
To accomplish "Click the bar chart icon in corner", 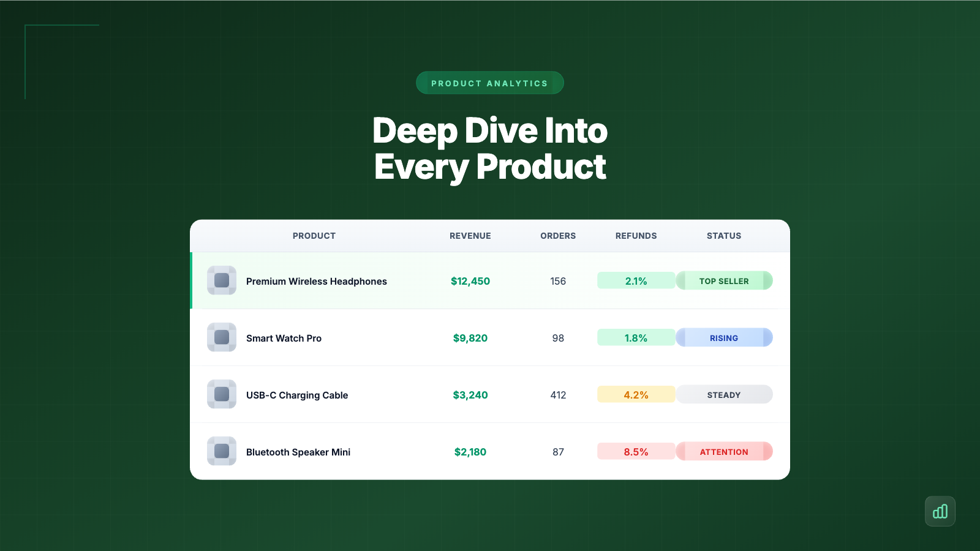I will click(x=940, y=511).
